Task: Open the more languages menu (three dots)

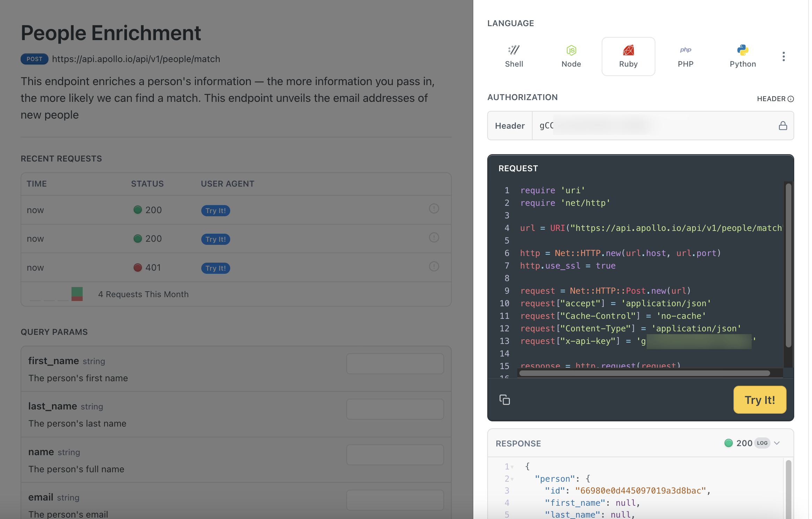Action: [x=783, y=57]
